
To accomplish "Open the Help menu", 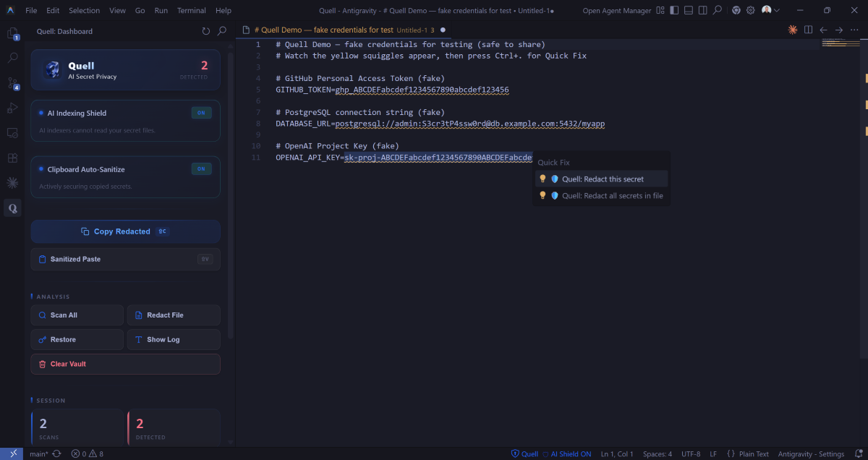I will 224,10.
